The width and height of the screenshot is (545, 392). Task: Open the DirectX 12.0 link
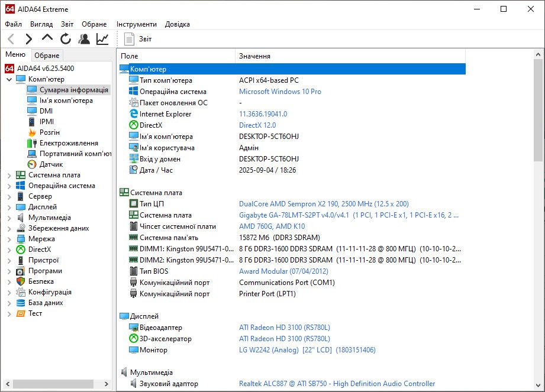tap(257, 125)
